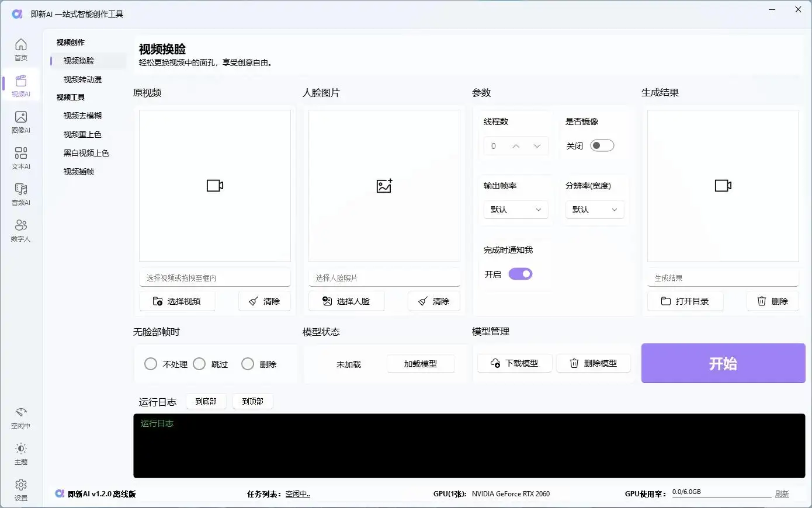This screenshot has width=812, height=508.
Task: Select the 图像AI sidebar icon
Action: click(20, 122)
